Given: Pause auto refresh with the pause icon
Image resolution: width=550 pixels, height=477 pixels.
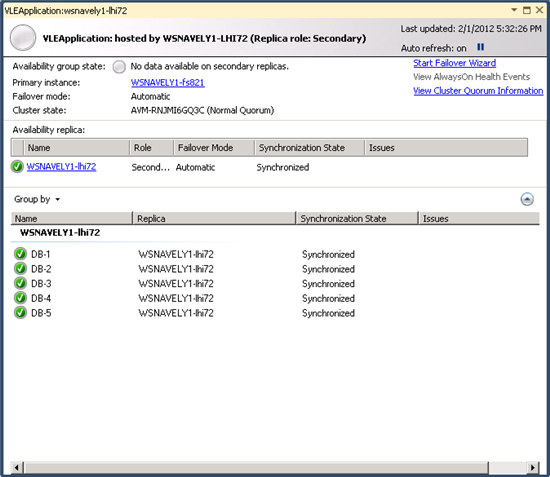Looking at the screenshot, I should pyautogui.click(x=481, y=47).
